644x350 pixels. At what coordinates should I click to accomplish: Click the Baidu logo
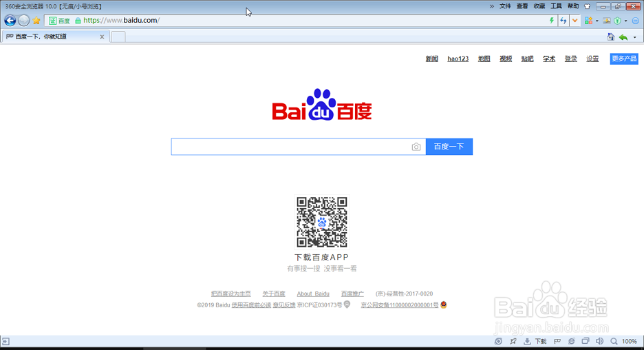coord(321,105)
